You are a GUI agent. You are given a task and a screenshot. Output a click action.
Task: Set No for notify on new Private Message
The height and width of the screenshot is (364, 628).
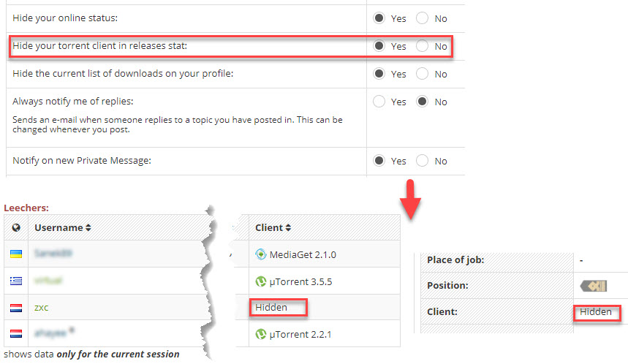422,161
